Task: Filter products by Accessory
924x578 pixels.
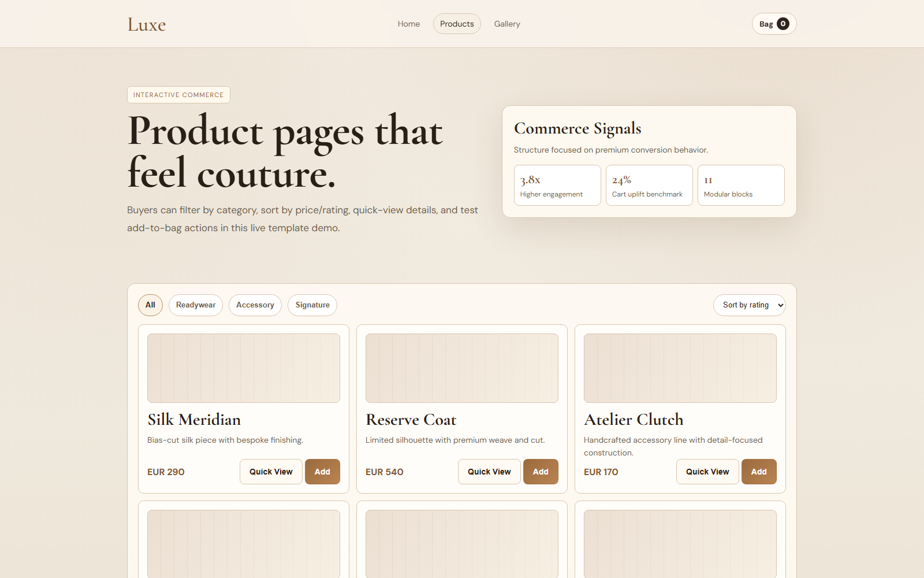Action: click(255, 305)
